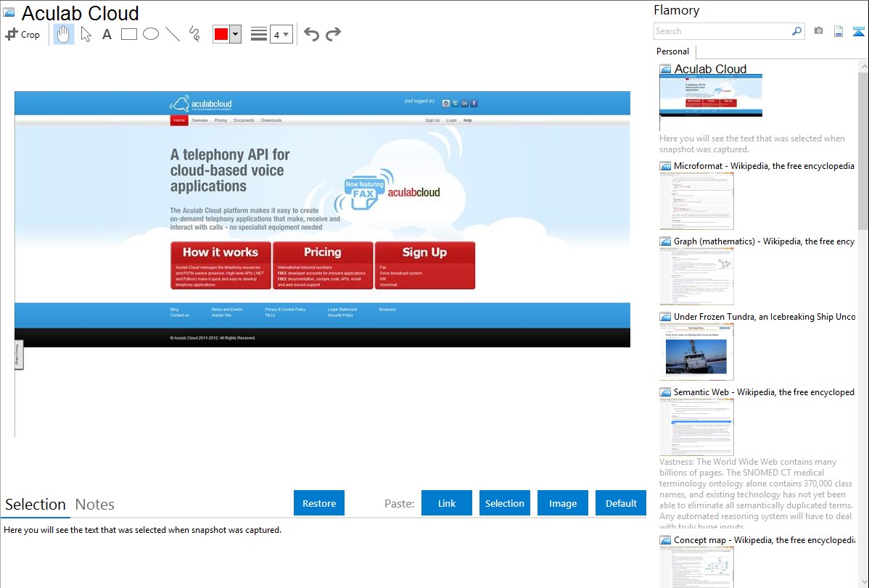Click icon beside Under Frozen Tundra title

(x=666, y=317)
